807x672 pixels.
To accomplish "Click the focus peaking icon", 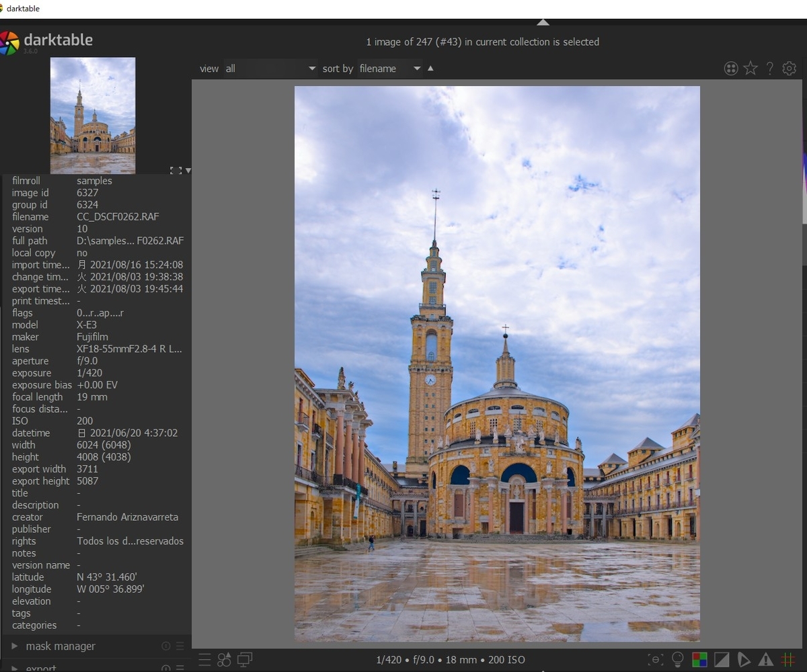I will tap(655, 660).
